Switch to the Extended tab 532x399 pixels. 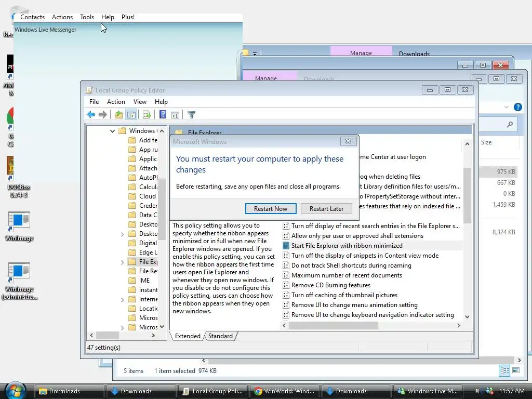[187, 336]
